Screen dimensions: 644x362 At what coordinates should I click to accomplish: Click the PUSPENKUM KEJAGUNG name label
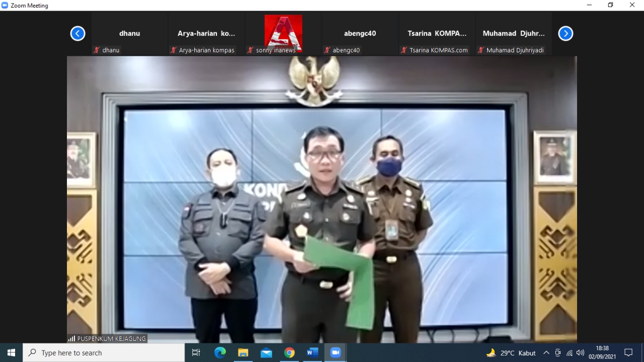pyautogui.click(x=111, y=339)
